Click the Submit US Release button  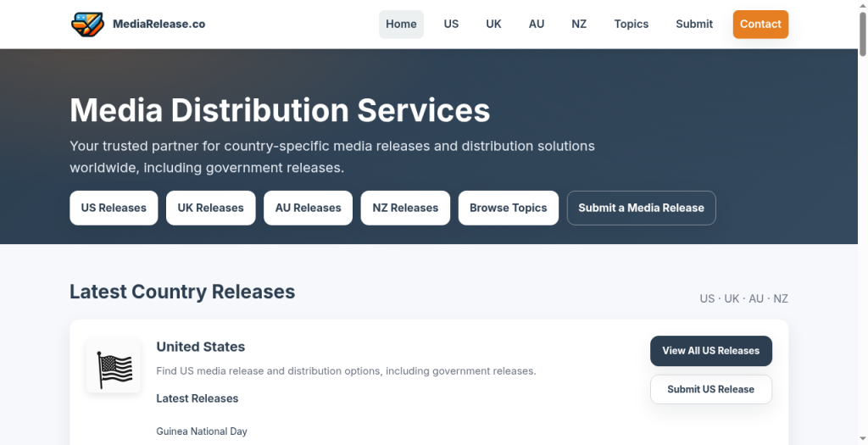tap(711, 390)
